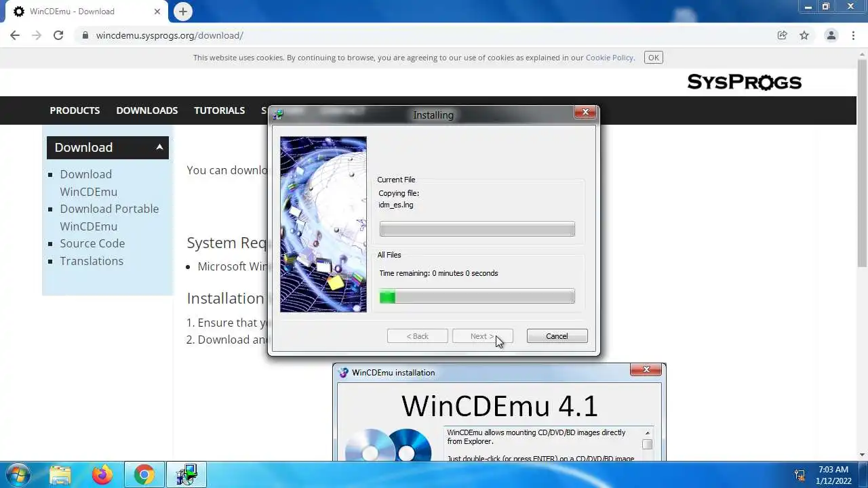Click the 'Time remaining: 0 minutes 0 seconds' text
Image resolution: width=868 pixels, height=488 pixels.
tap(439, 273)
